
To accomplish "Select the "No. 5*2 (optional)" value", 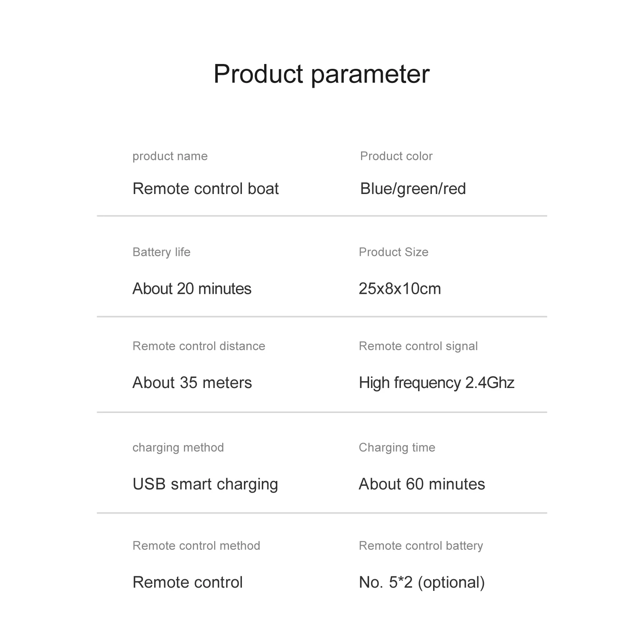I will [421, 582].
